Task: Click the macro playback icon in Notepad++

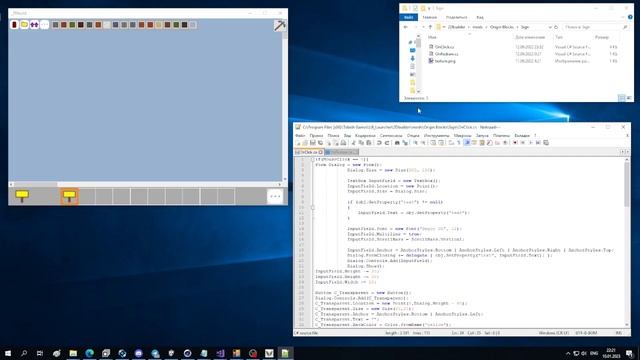Action: click(x=531, y=142)
